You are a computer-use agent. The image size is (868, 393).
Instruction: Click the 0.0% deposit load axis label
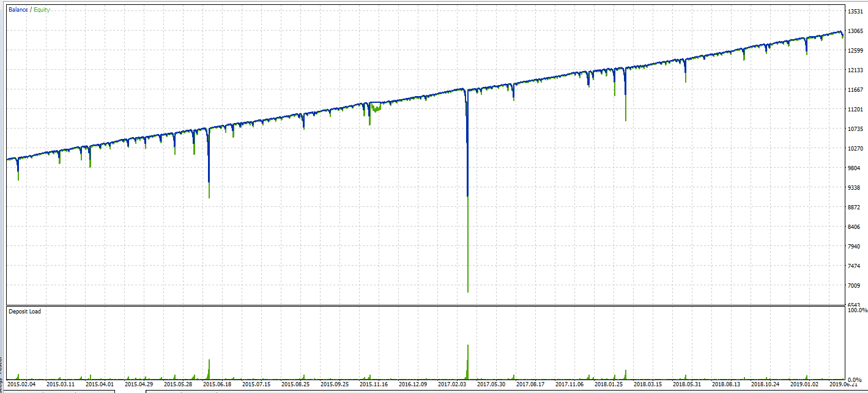click(x=855, y=380)
